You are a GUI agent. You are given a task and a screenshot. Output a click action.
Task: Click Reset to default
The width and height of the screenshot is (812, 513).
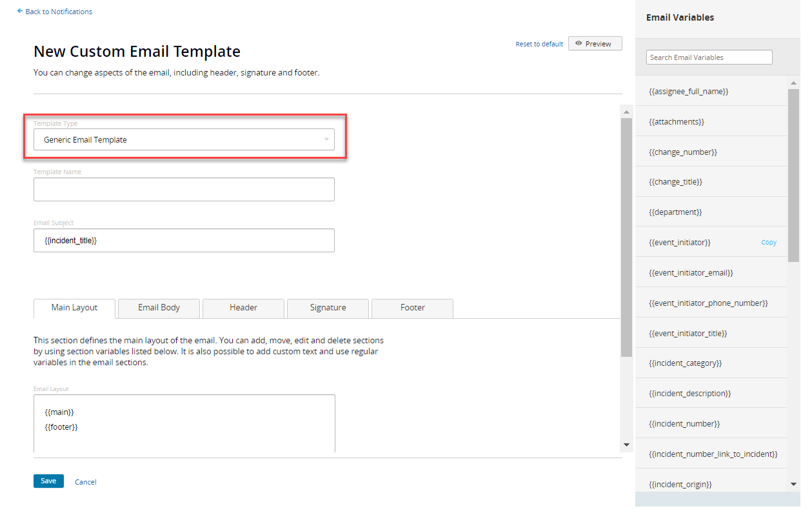point(539,43)
